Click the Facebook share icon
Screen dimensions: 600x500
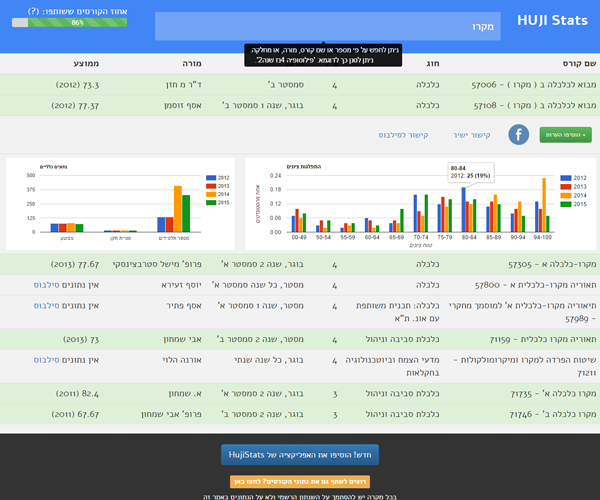(x=519, y=134)
